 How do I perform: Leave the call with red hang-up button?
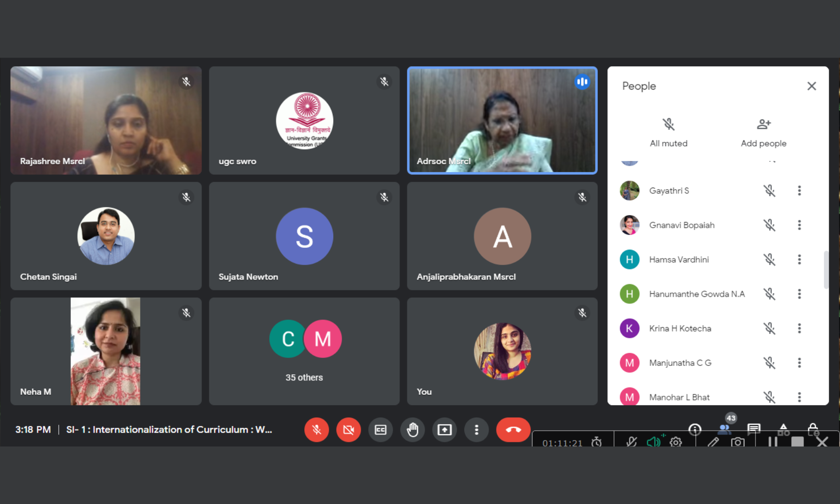click(x=513, y=430)
